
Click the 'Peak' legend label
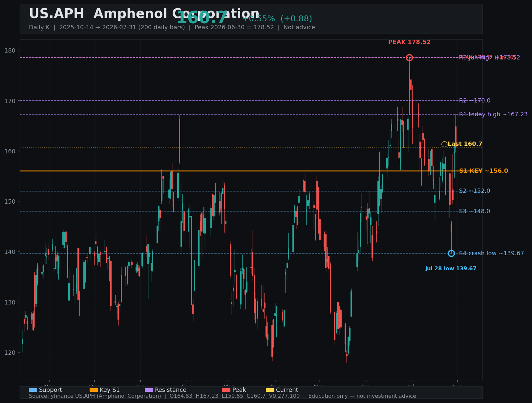[239, 390]
